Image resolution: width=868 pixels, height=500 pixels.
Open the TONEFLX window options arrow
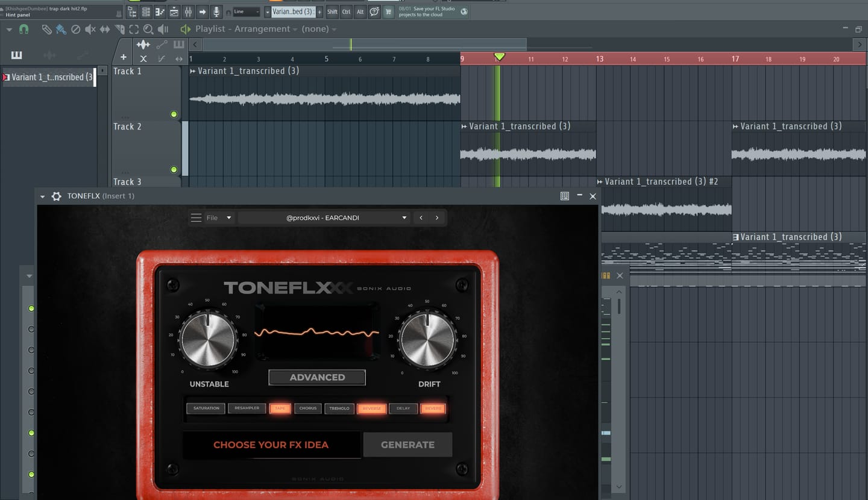click(42, 196)
